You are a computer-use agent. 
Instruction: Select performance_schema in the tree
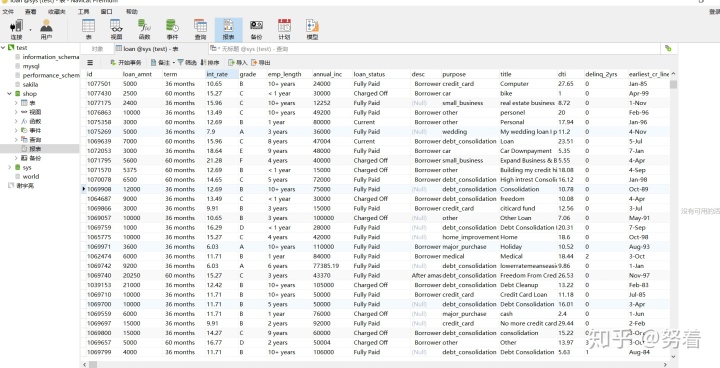(51, 75)
